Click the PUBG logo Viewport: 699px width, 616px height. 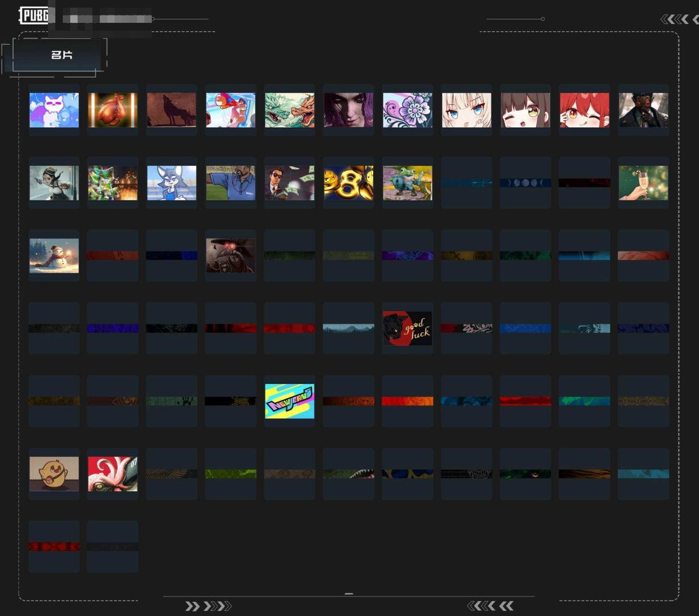coord(34,15)
